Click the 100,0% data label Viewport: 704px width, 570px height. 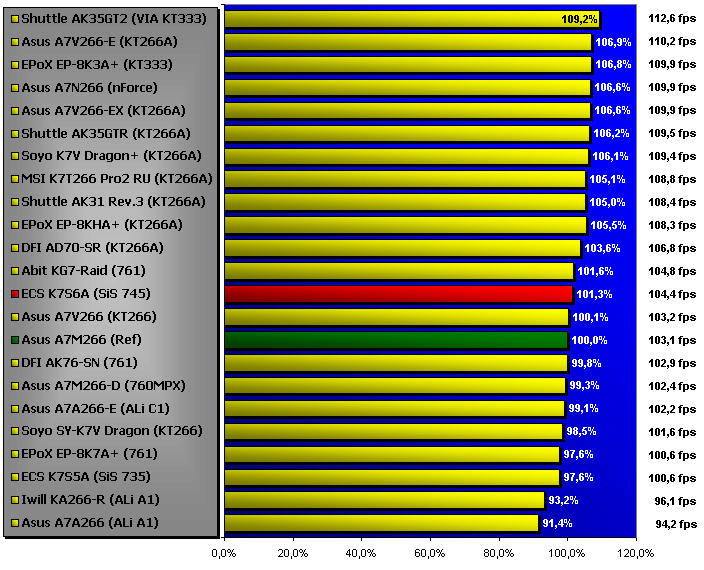(x=589, y=340)
